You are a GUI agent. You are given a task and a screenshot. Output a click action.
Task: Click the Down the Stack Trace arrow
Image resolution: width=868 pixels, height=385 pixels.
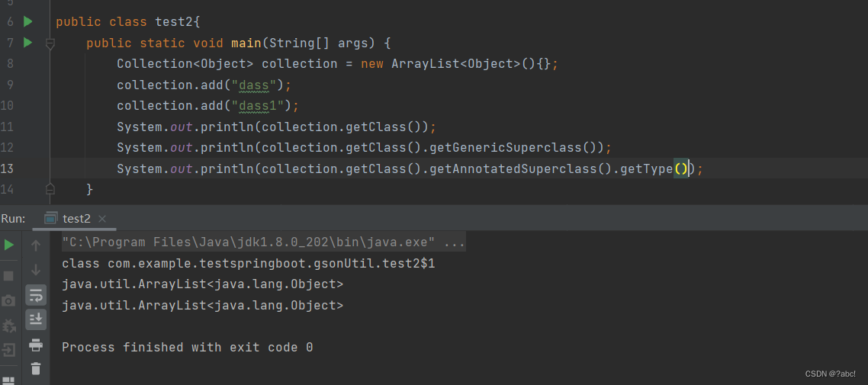pyautogui.click(x=36, y=270)
